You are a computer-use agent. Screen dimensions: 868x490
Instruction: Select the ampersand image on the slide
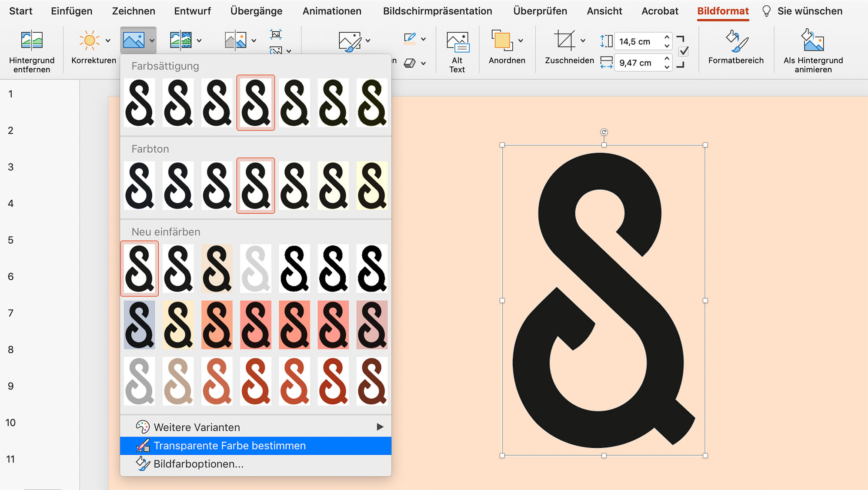click(x=604, y=300)
